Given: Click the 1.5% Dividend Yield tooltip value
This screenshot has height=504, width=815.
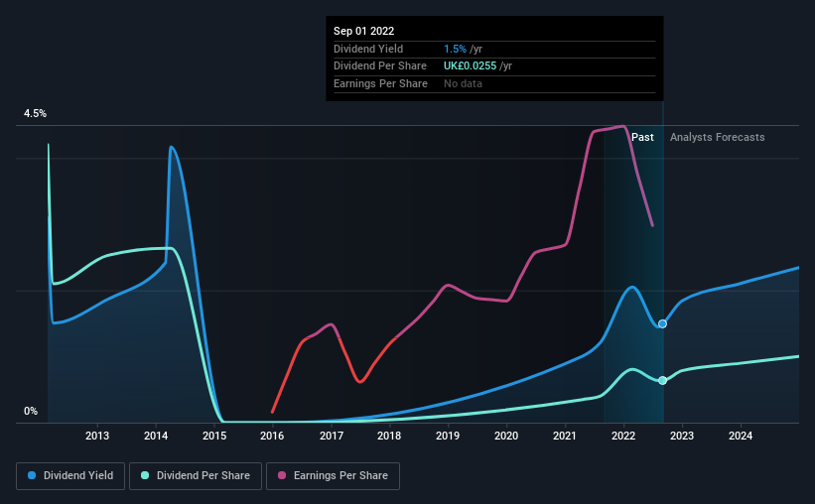Looking at the screenshot, I should coord(455,49).
